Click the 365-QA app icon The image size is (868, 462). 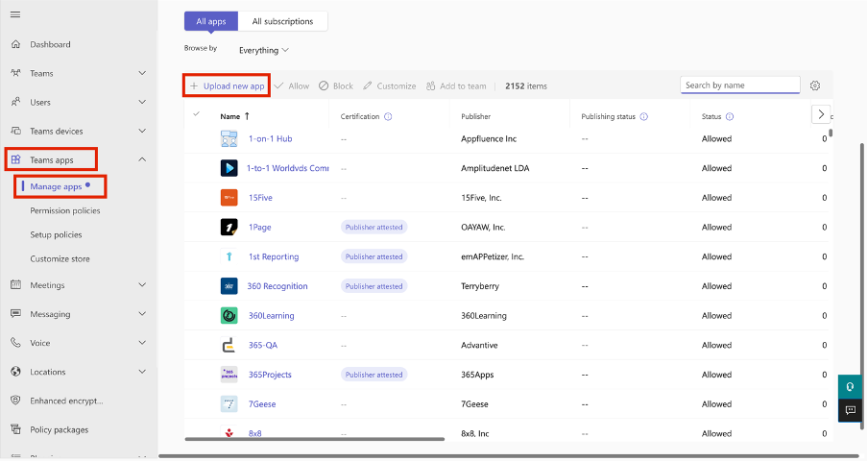pyautogui.click(x=229, y=345)
